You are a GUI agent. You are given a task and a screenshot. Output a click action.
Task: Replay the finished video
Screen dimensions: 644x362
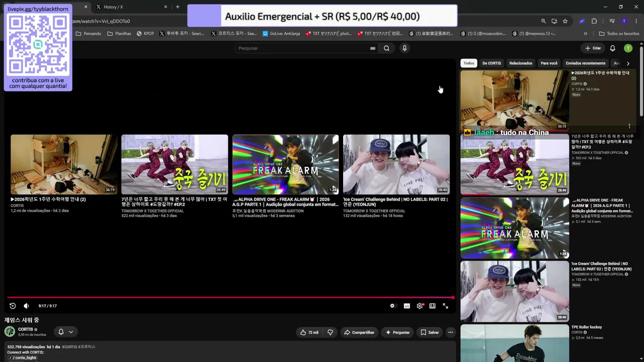point(13,306)
